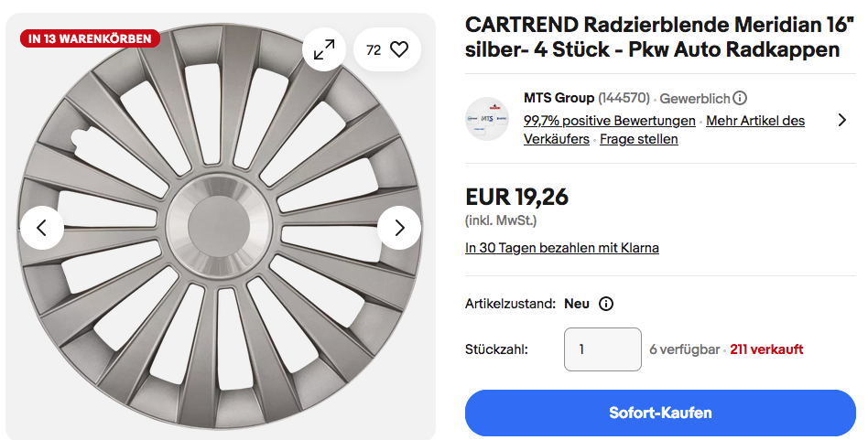Go to the previous product image
The image size is (868, 440).
click(x=42, y=228)
